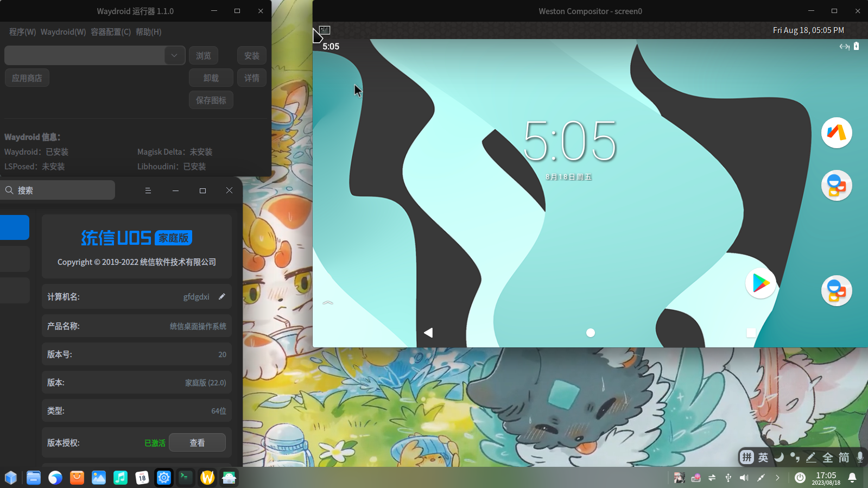
Task: Click the keyboard layout tray icon
Action: [x=696, y=478]
